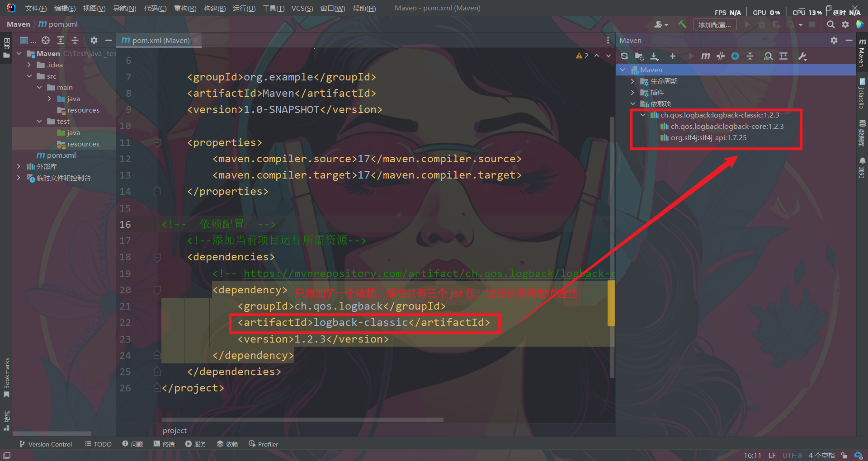Open Search Everywhere magnifier icon
The image size is (868, 461).
[x=830, y=24]
